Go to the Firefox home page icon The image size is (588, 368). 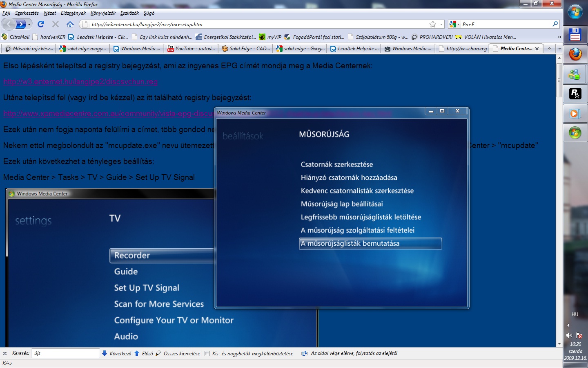tap(70, 24)
